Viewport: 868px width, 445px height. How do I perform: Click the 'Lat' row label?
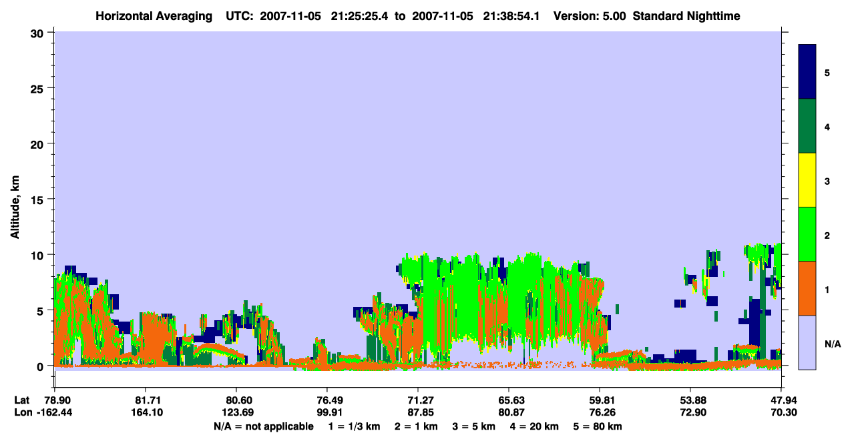(21, 400)
